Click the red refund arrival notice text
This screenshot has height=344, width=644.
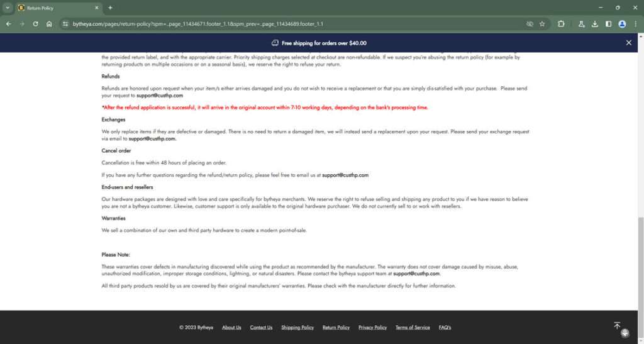[265, 108]
